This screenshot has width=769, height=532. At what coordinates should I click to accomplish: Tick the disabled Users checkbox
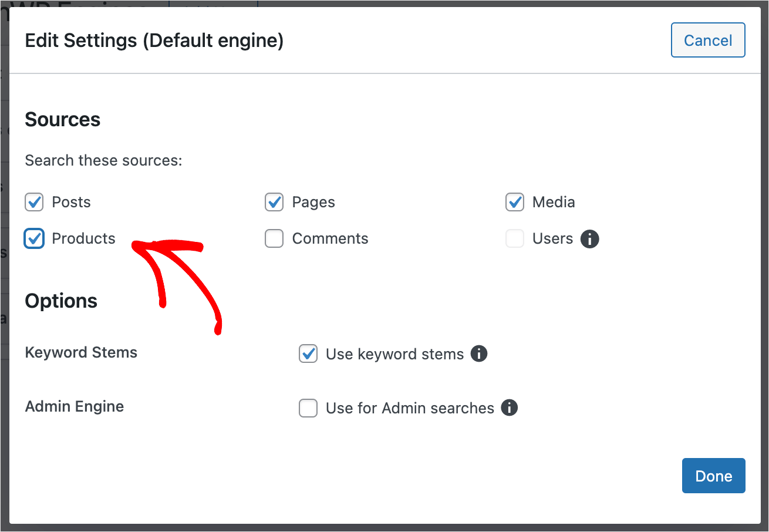pyautogui.click(x=515, y=239)
